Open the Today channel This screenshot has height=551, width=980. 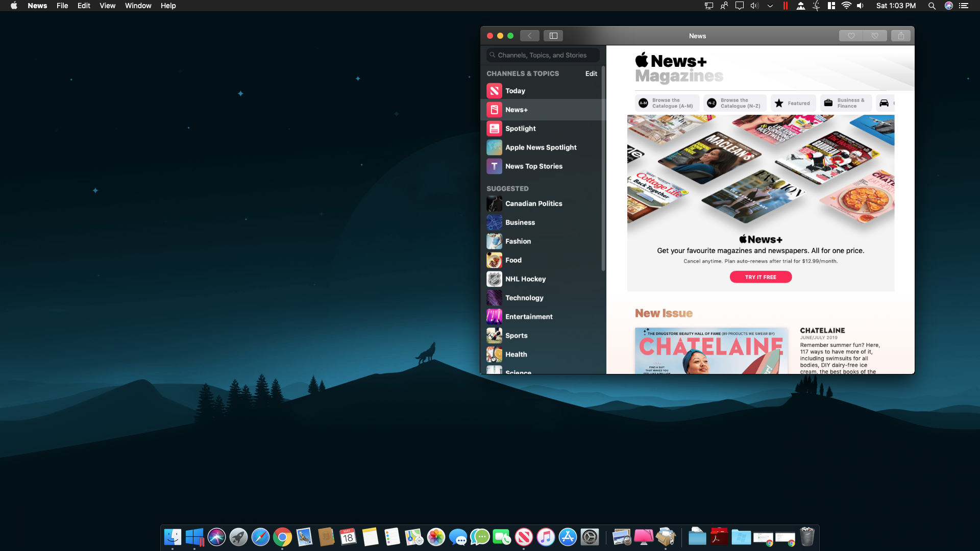click(543, 91)
